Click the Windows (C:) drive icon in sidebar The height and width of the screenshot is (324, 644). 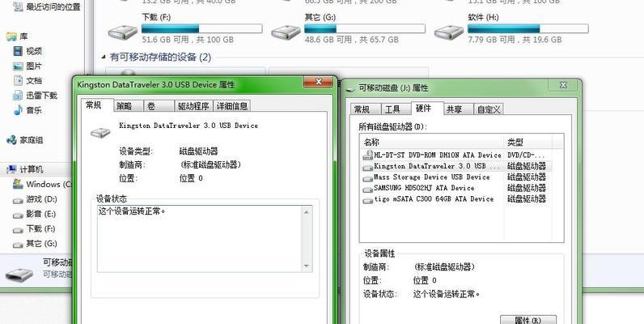pyautogui.click(x=18, y=184)
